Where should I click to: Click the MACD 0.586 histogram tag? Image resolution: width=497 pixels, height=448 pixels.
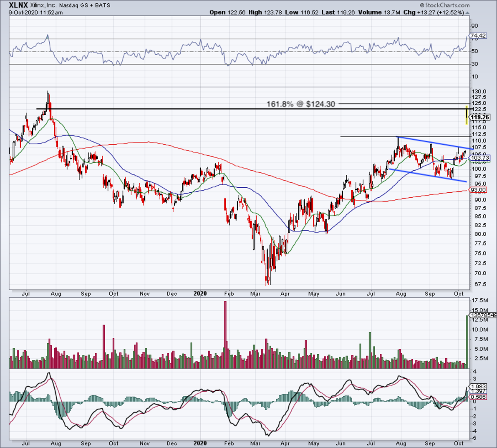pos(478,397)
